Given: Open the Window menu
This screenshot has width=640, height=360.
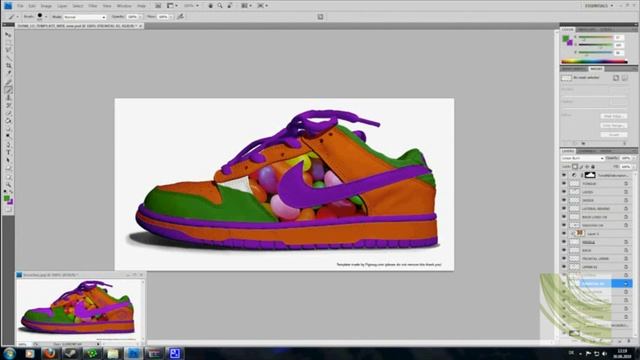Looking at the screenshot, I should [x=124, y=6].
